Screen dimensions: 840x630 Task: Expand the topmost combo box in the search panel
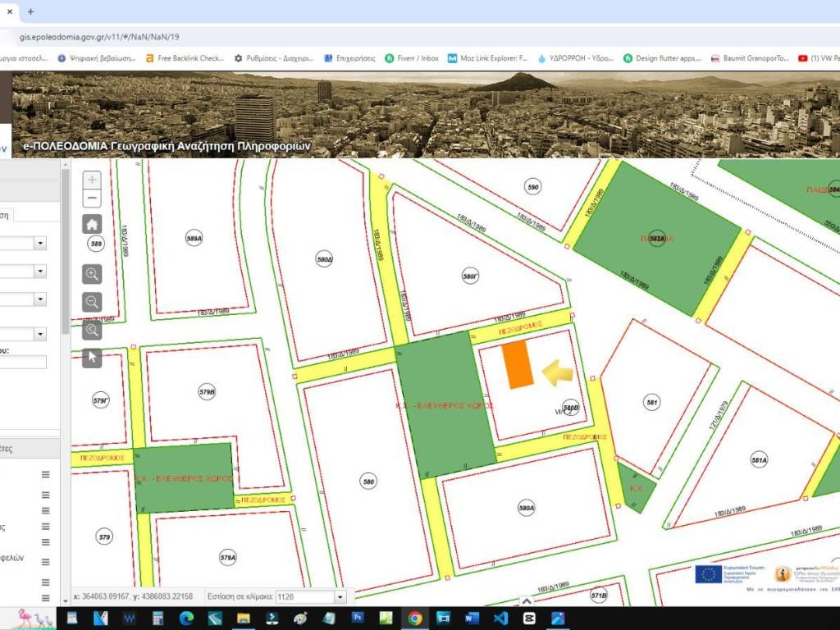point(39,244)
